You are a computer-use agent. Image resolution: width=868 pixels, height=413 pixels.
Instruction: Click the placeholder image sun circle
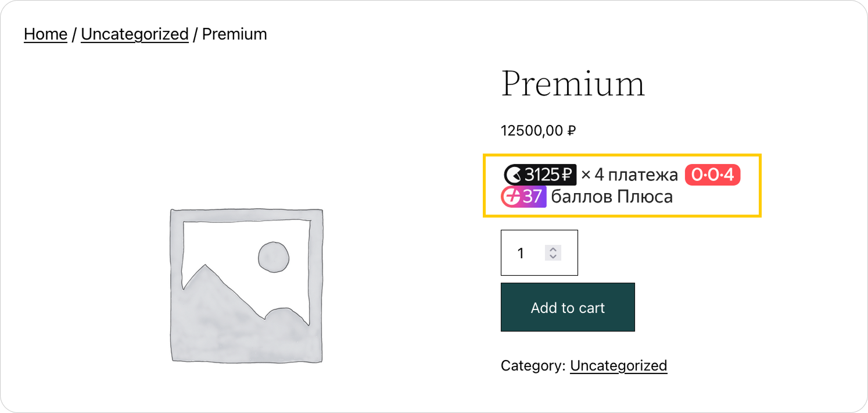[x=273, y=257]
